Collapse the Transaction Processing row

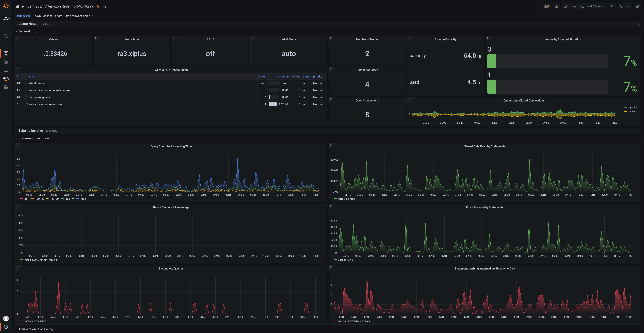tap(36, 329)
